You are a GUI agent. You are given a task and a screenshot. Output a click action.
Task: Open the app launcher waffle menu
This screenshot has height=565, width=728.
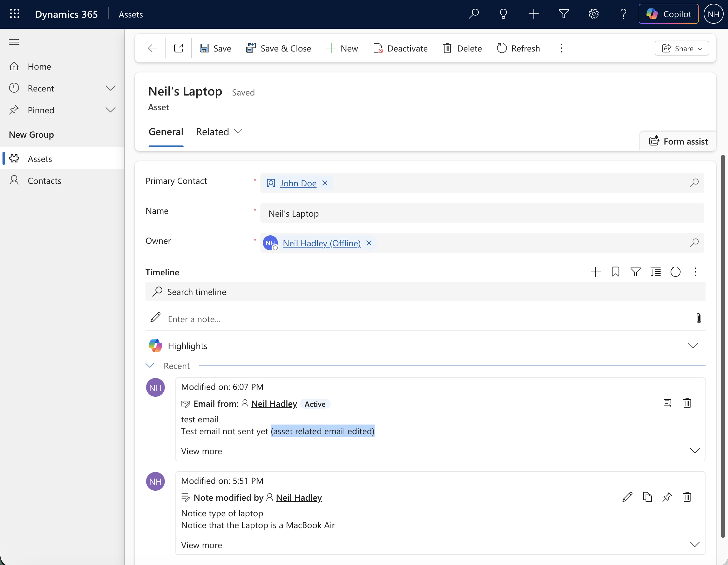pos(15,14)
